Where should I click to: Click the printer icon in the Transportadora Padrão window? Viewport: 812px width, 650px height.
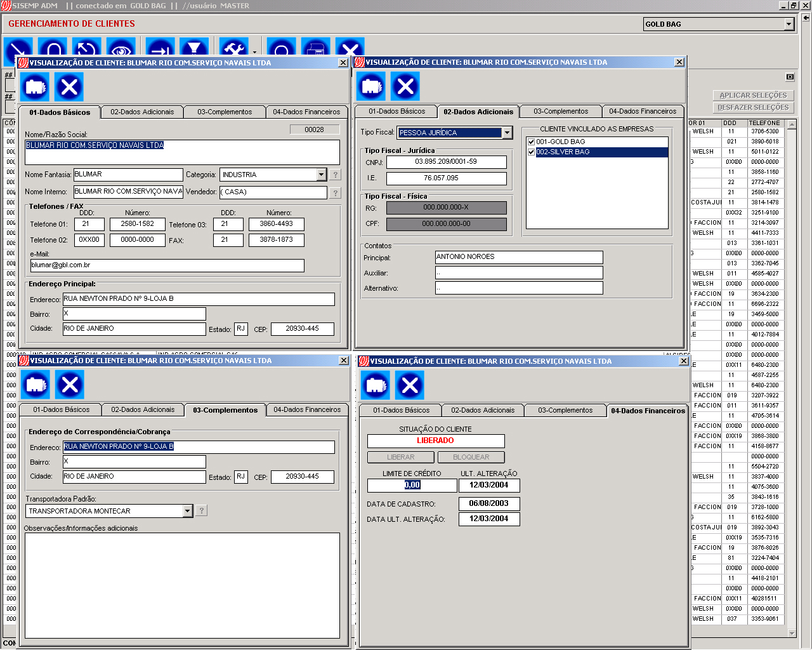click(36, 384)
